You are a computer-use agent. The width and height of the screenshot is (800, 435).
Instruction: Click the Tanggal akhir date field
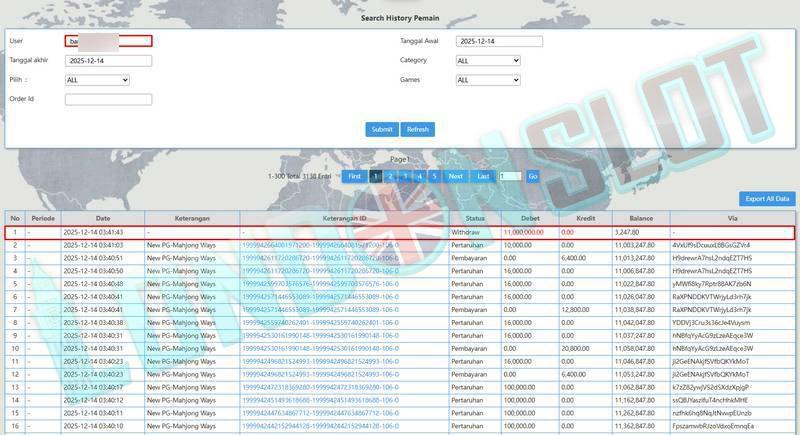click(108, 60)
